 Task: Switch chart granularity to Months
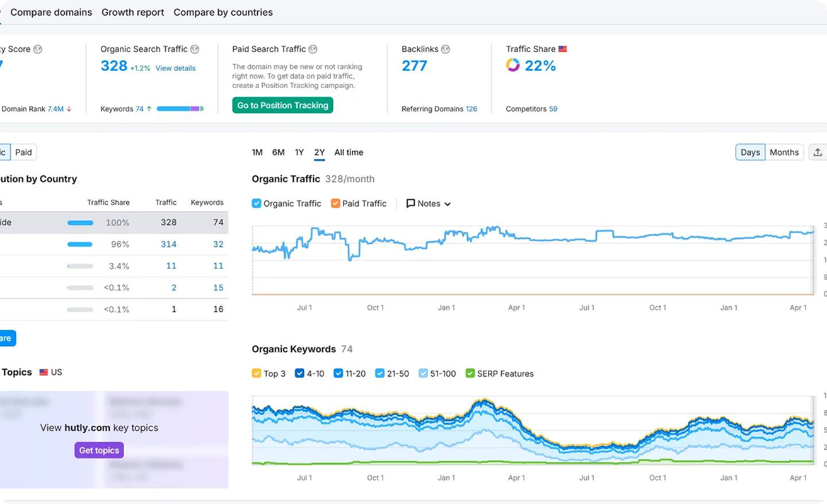point(784,152)
